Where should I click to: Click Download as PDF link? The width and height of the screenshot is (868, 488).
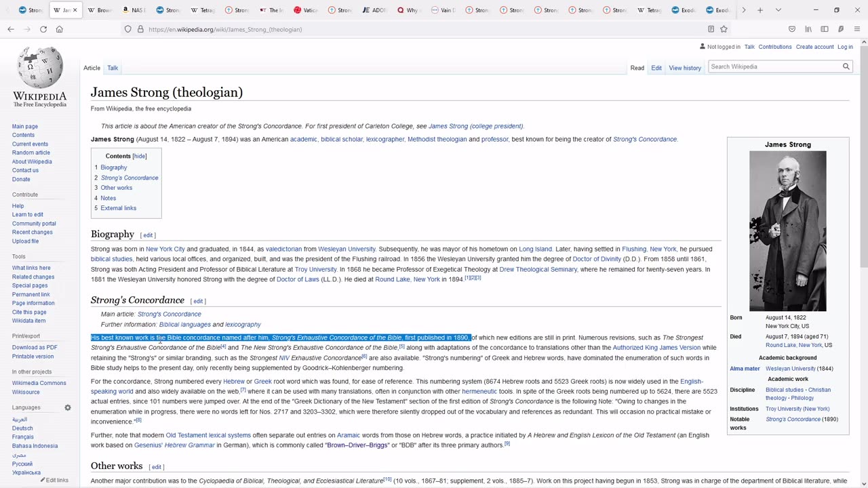[35, 347]
